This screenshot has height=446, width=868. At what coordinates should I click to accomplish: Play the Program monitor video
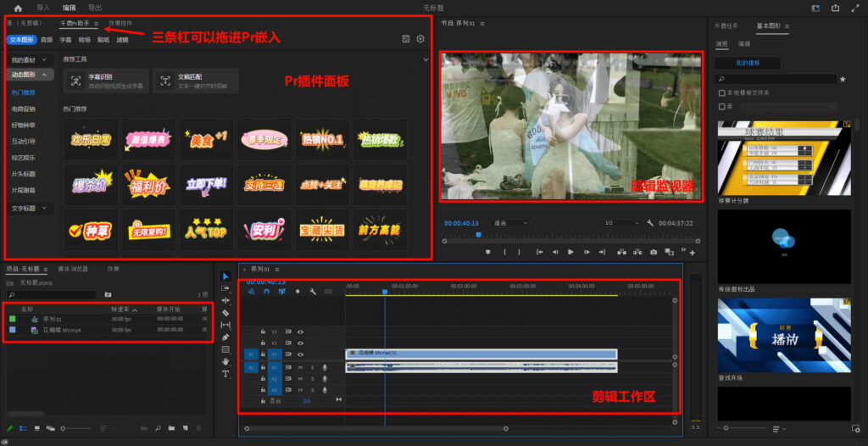[570, 252]
